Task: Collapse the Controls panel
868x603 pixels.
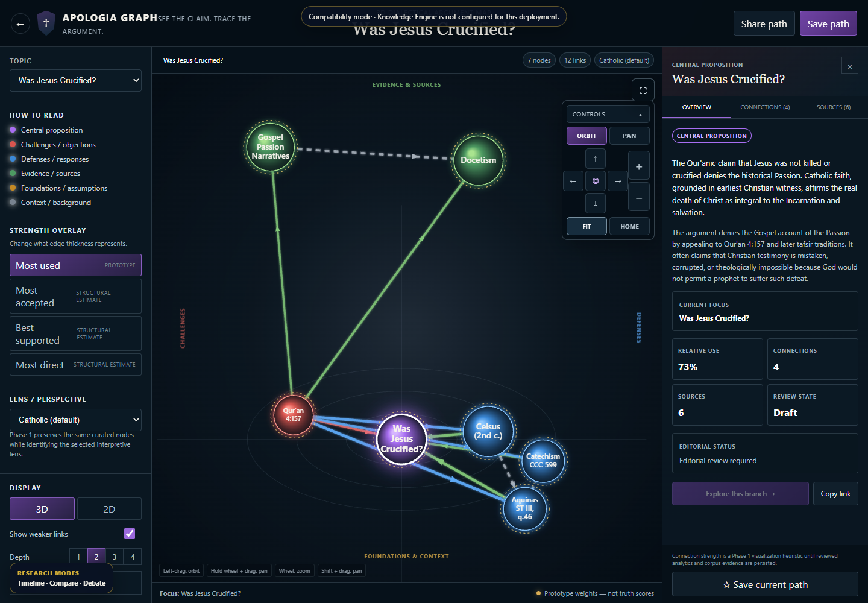Action: click(608, 114)
